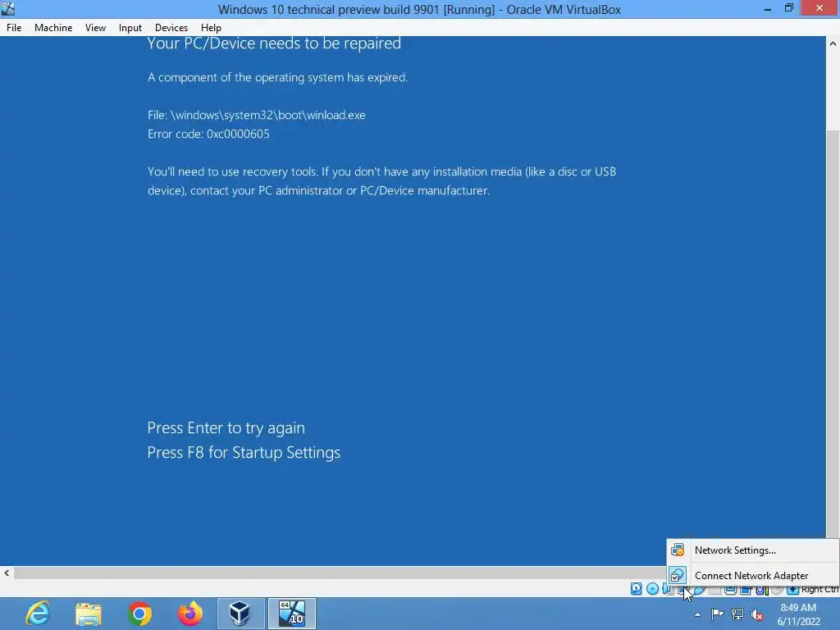The height and width of the screenshot is (630, 840).
Task: Open the Machine menu
Action: click(53, 28)
